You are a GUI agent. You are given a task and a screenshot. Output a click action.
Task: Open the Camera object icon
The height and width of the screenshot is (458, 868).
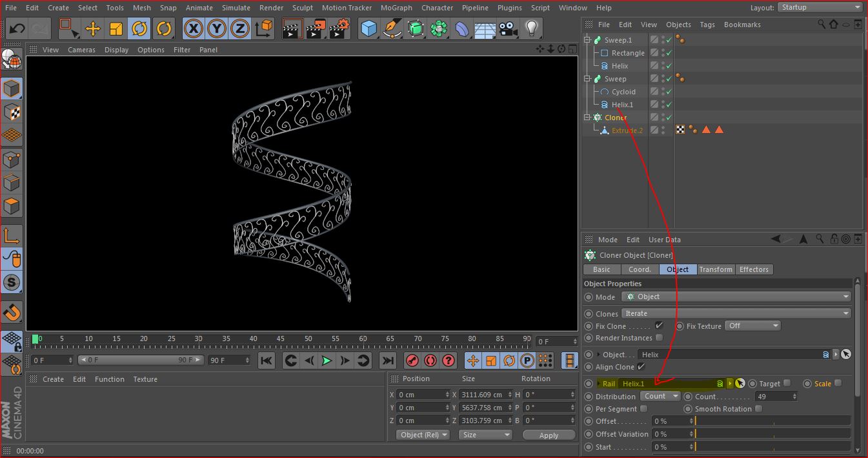(x=508, y=28)
